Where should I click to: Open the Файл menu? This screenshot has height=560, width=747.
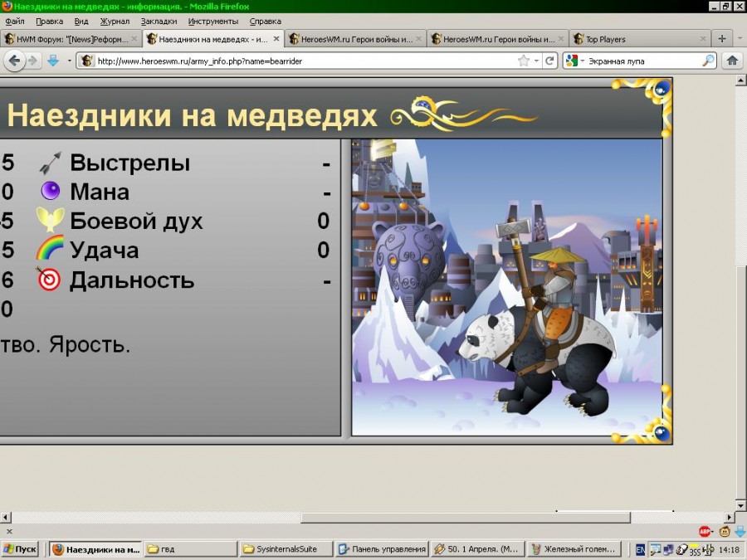15,22
